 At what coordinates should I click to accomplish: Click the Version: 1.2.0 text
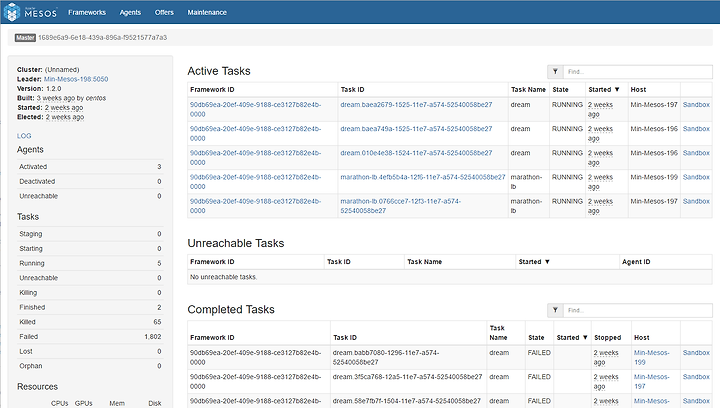(x=39, y=89)
